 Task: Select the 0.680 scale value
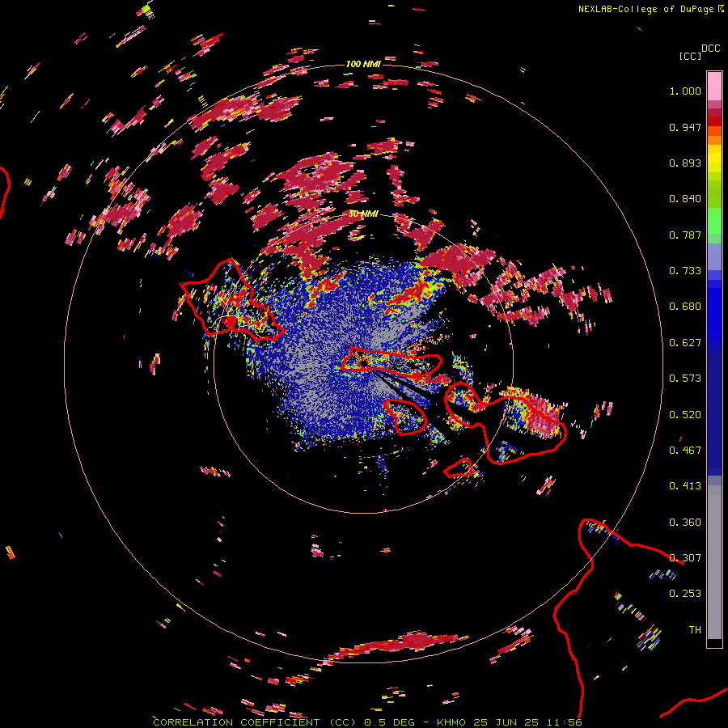tap(685, 307)
